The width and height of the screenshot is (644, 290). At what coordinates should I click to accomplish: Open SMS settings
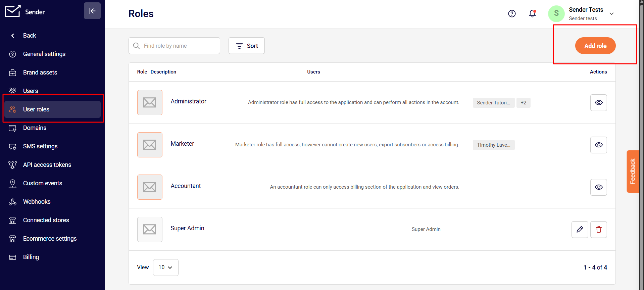[52, 146]
